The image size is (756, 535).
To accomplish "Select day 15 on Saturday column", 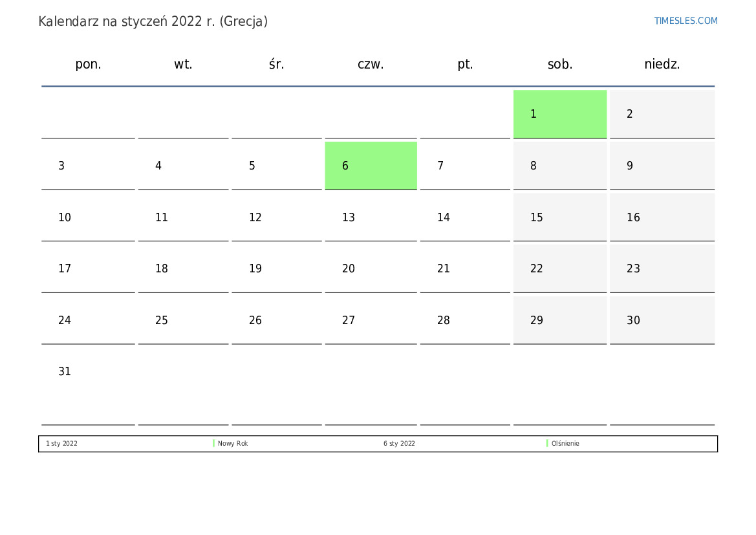I will (x=537, y=217).
